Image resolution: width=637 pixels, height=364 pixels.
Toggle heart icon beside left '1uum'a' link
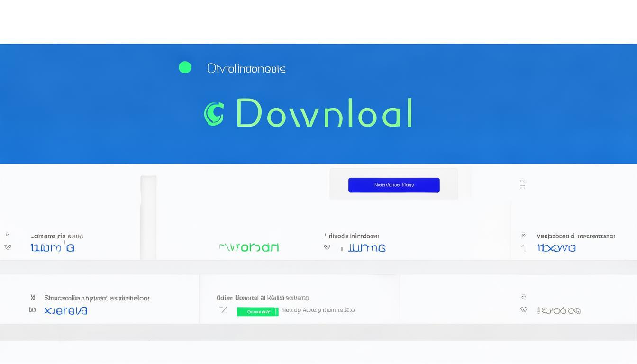[x=8, y=247]
